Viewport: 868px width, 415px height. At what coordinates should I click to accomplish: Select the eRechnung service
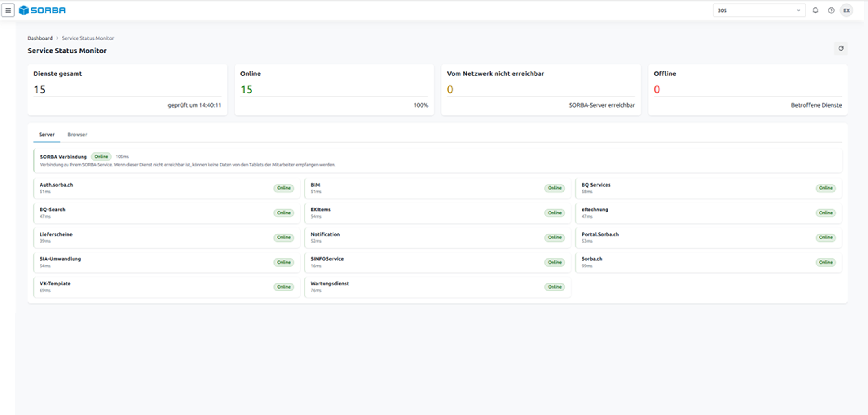click(709, 213)
